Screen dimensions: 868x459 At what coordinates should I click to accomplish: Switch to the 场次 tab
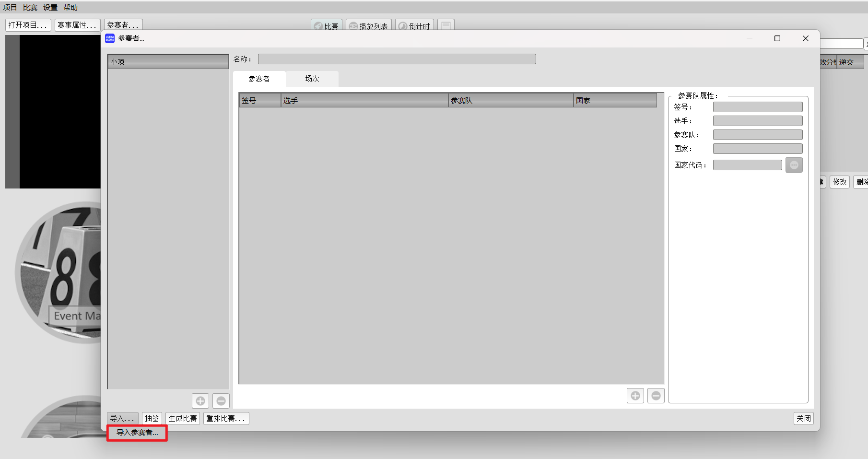312,79
